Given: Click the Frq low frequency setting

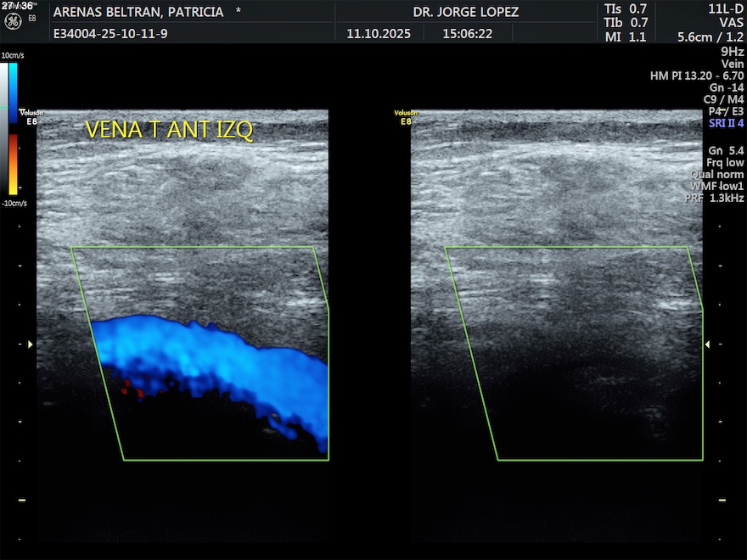Looking at the screenshot, I should pos(724,162).
